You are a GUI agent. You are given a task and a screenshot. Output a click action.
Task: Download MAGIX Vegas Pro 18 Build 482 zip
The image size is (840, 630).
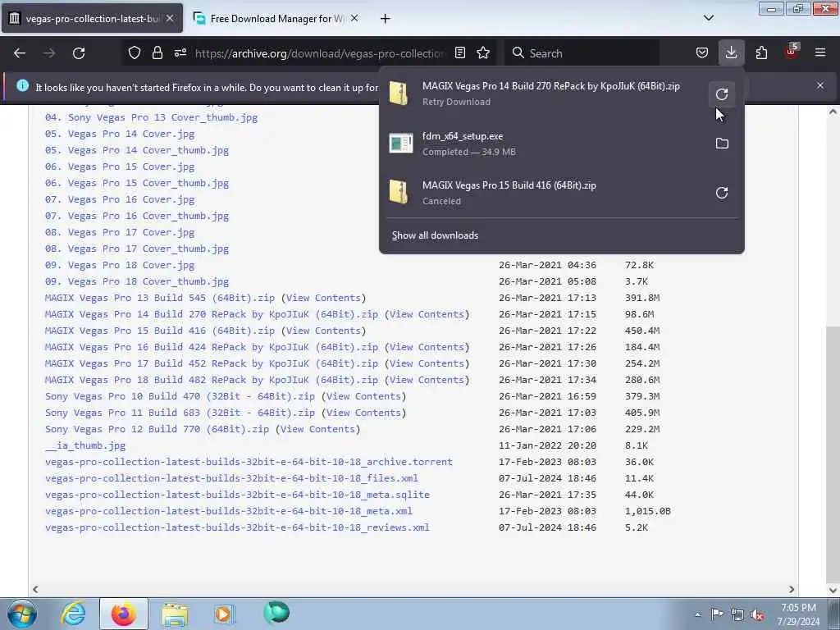[212, 380]
